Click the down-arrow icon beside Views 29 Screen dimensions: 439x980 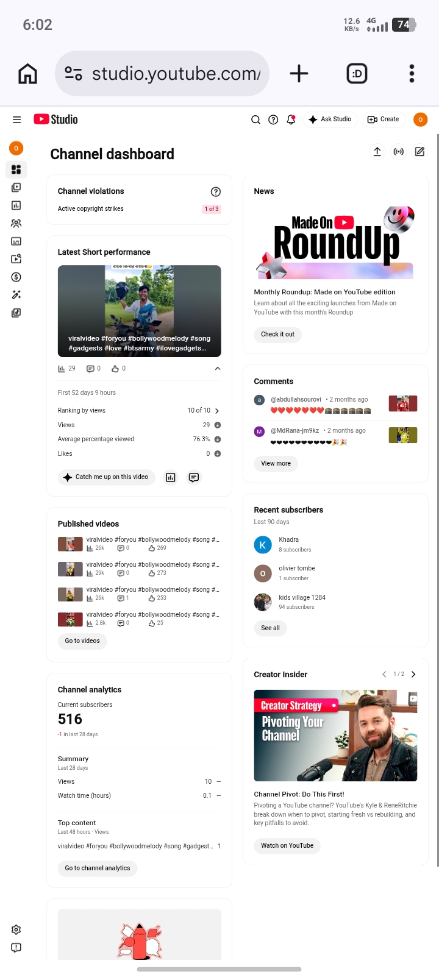click(218, 425)
